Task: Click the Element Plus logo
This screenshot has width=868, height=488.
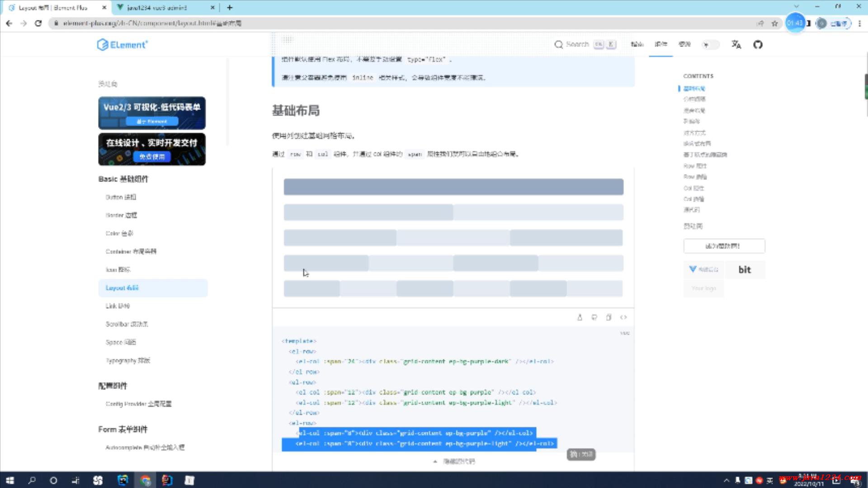Action: pos(123,44)
